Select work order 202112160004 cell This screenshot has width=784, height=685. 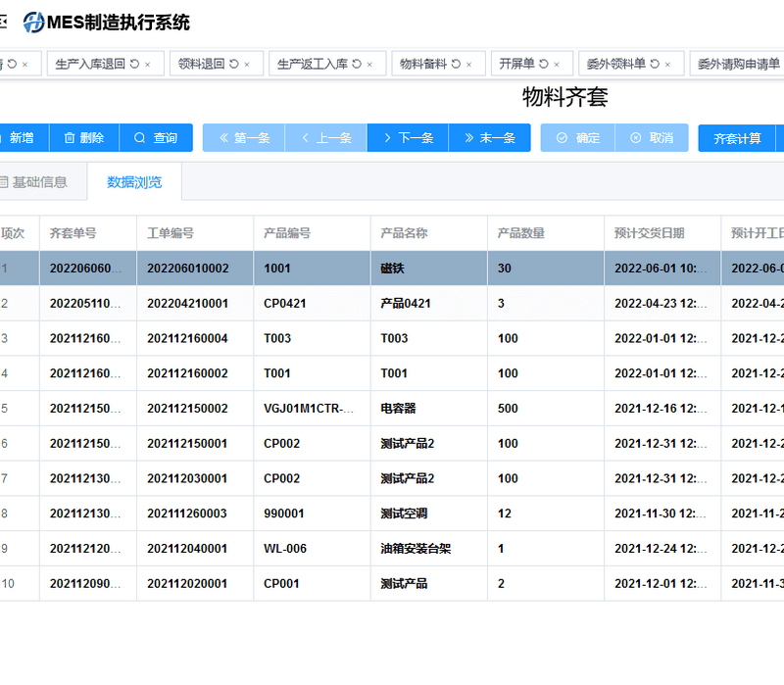[x=195, y=338]
